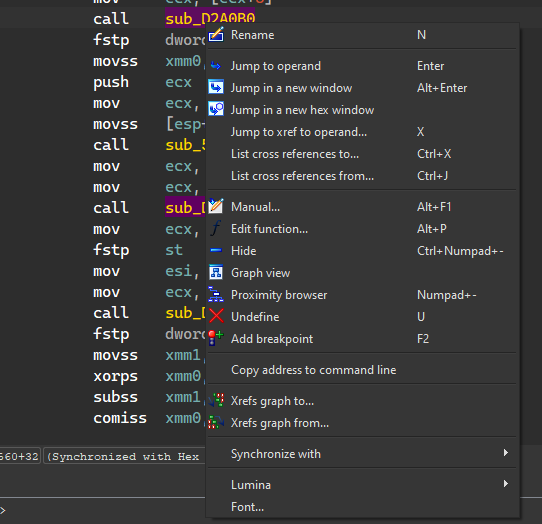Click the Proximity browser tree icon

pos(216,294)
